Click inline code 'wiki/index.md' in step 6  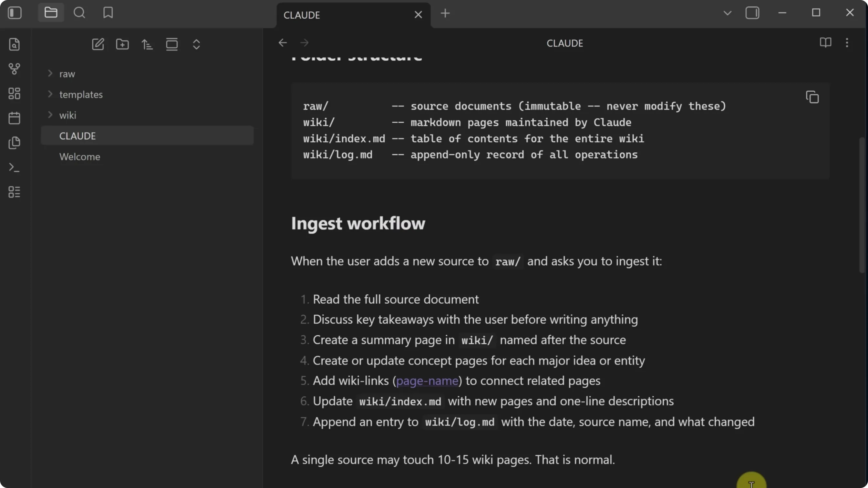[400, 402]
